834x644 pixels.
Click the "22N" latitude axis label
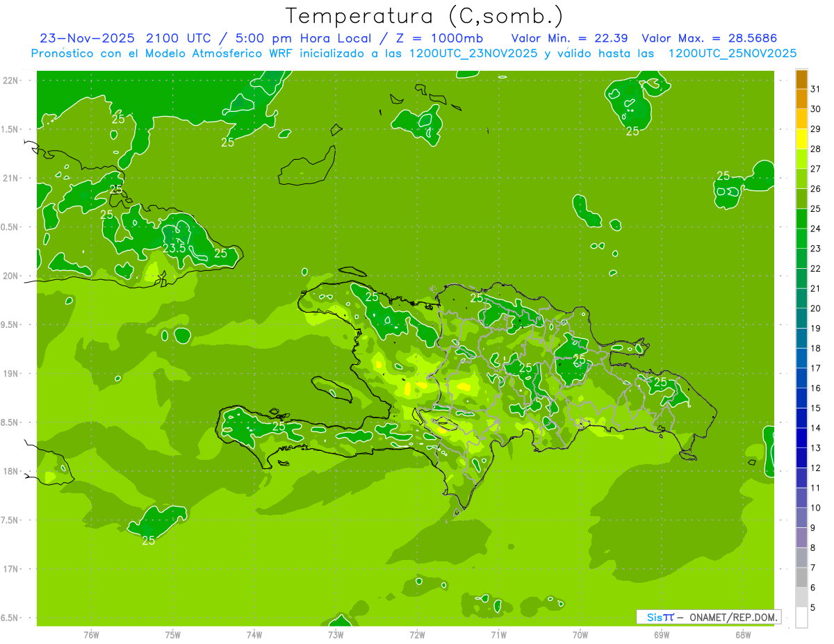(x=10, y=80)
